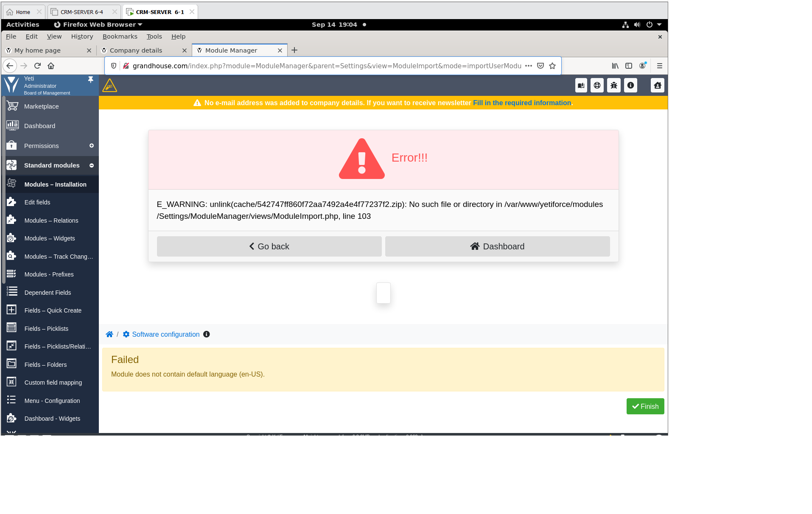This screenshot has height=514, width=812.
Task: Pin the sidebar with the pin toggle
Action: [90, 79]
